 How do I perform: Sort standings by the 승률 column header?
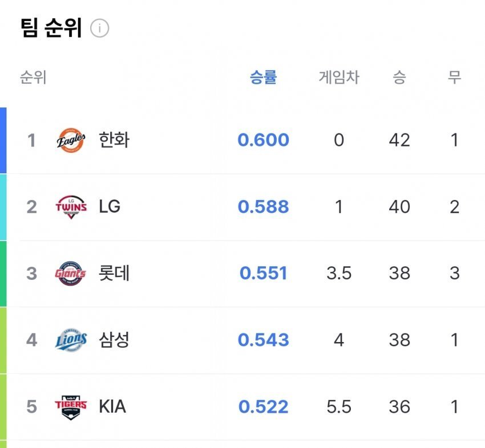264,78
